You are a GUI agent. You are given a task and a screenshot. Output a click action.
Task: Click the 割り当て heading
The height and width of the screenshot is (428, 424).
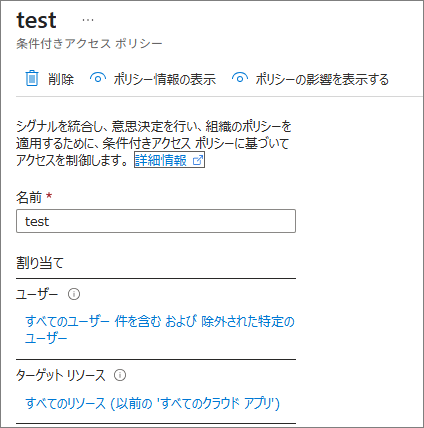[40, 263]
